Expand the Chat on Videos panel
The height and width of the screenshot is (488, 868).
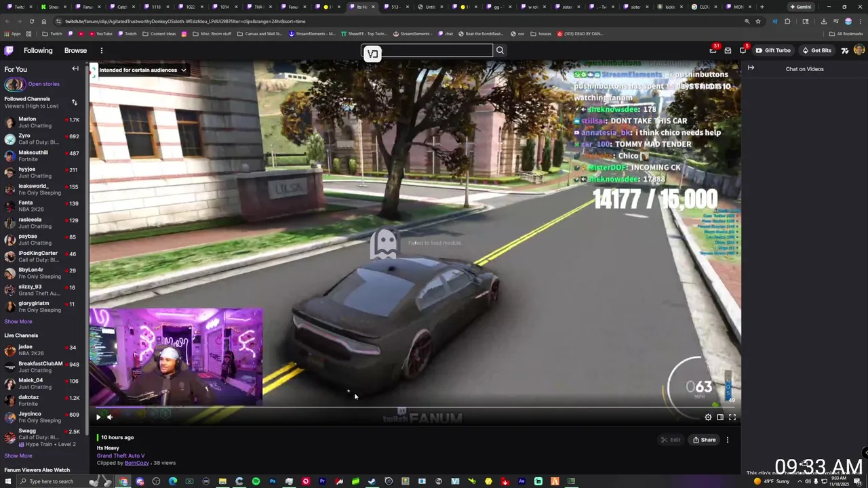point(751,68)
